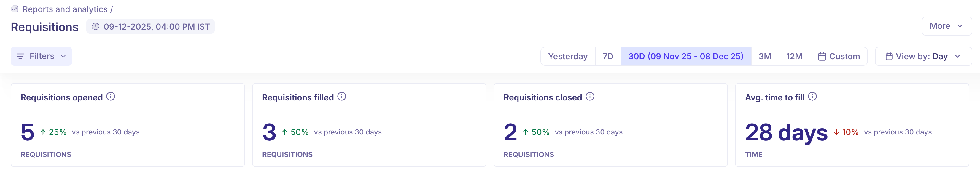
Task: Click the last-updated timestamp badge
Action: pos(156,27)
